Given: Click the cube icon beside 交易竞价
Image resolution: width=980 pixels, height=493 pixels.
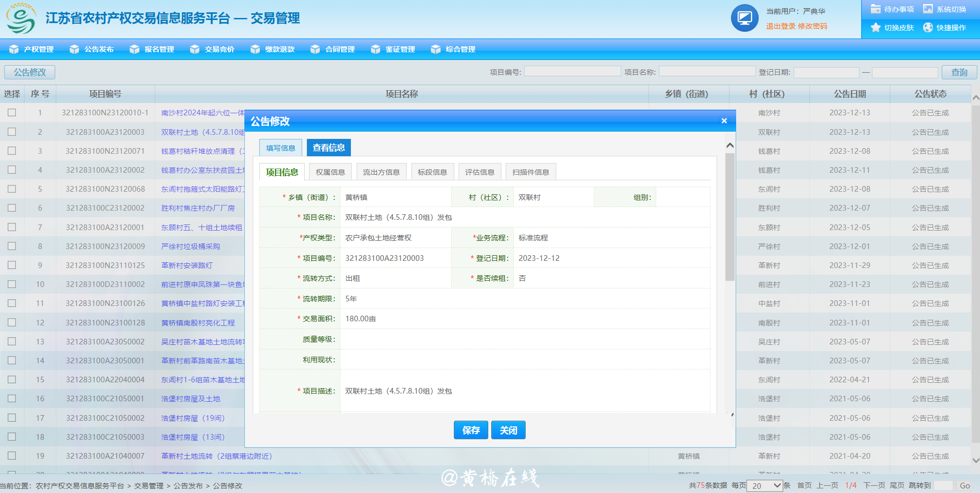Looking at the screenshot, I should [x=195, y=49].
